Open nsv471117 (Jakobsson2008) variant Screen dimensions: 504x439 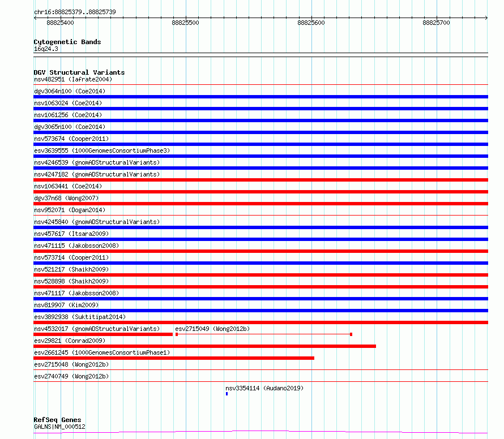pyautogui.click(x=76, y=293)
